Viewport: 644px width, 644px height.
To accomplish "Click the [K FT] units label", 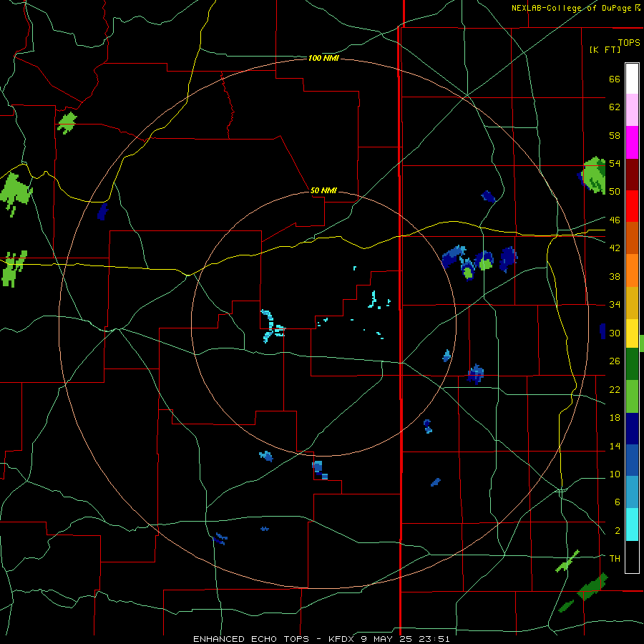I will (605, 49).
